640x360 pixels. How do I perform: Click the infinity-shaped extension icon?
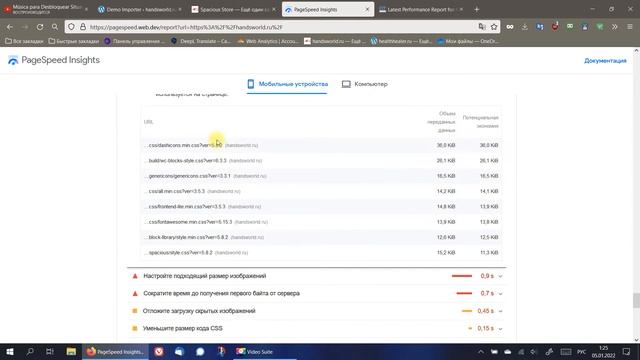click(510, 27)
